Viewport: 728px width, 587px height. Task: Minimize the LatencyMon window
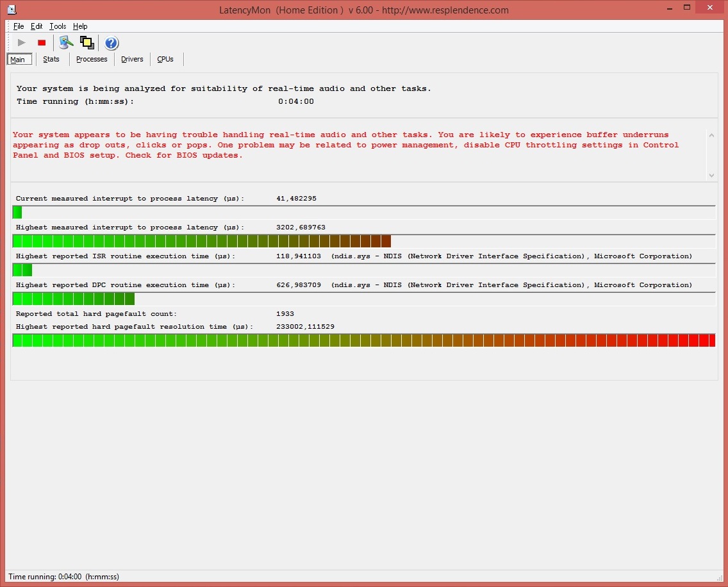(670, 8)
